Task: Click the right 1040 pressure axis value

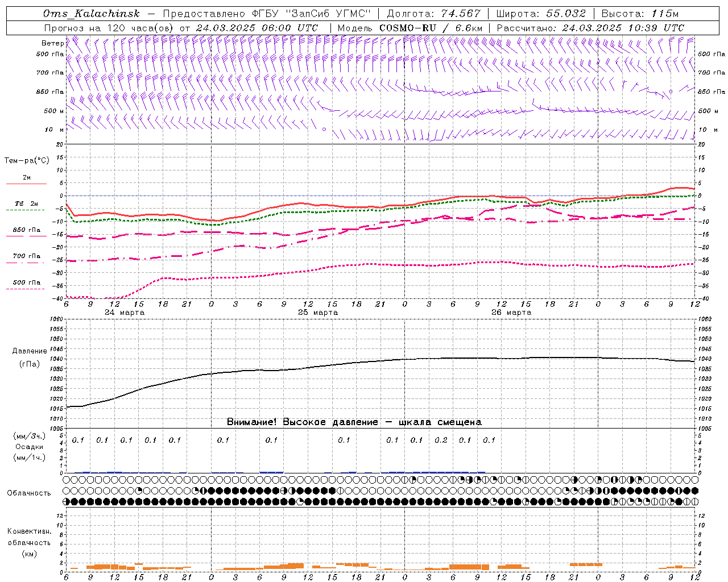Action: 704,359
